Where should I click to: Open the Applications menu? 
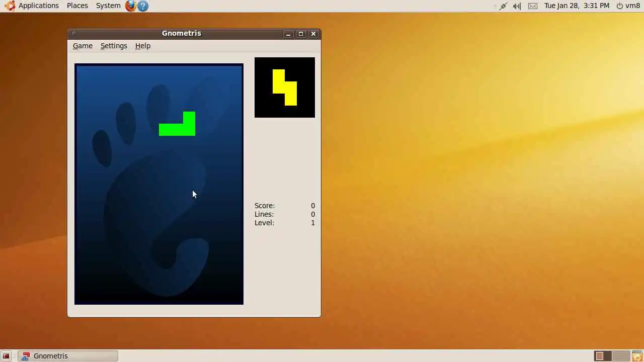point(39,6)
